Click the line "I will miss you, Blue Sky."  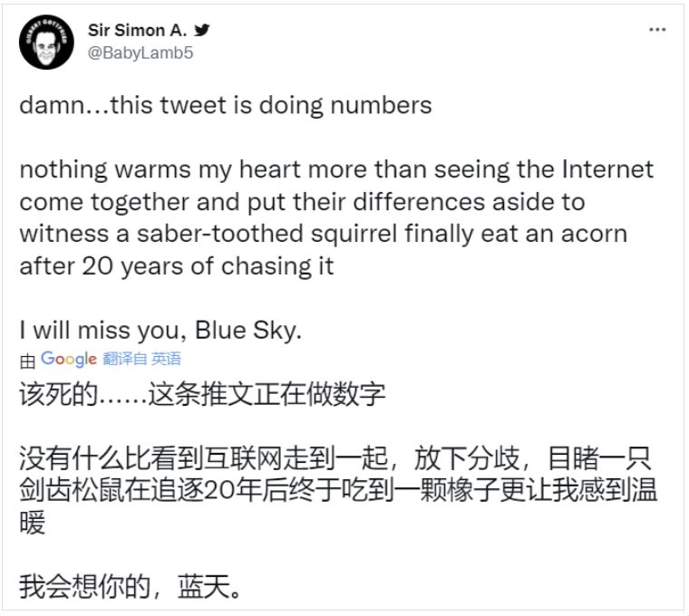pyautogui.click(x=159, y=330)
